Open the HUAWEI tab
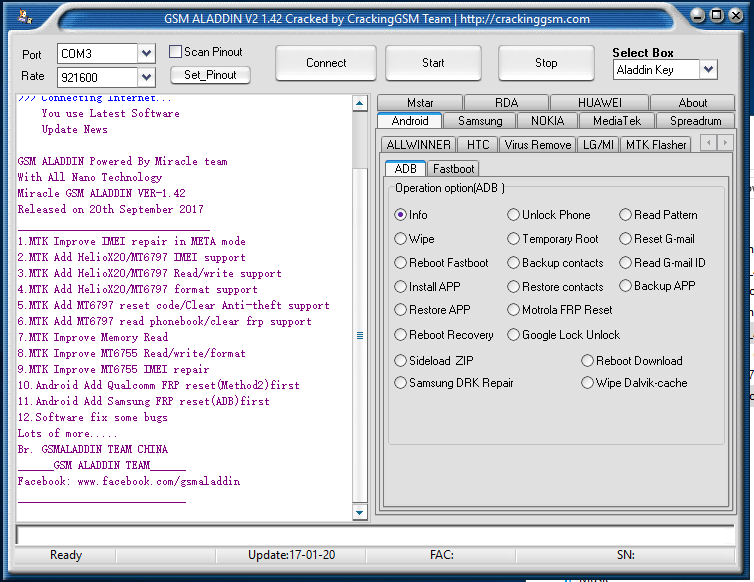This screenshot has height=582, width=754. 600,103
